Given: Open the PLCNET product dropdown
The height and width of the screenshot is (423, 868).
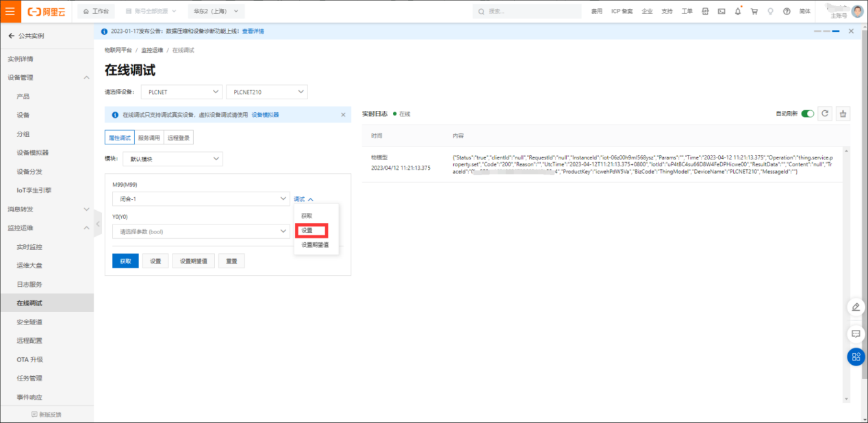Looking at the screenshot, I should 181,92.
